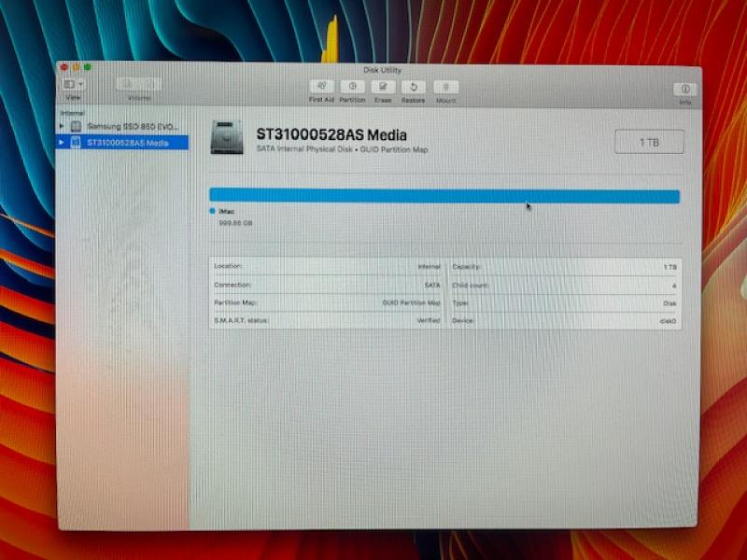Click the Capacity value 1 TB in table
747x560 pixels.
(670, 267)
